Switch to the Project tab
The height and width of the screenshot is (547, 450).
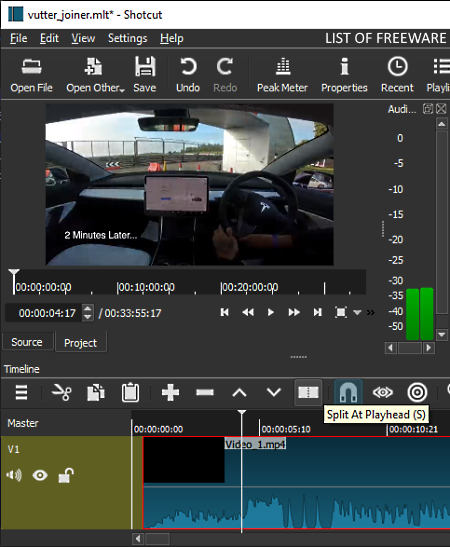[81, 343]
